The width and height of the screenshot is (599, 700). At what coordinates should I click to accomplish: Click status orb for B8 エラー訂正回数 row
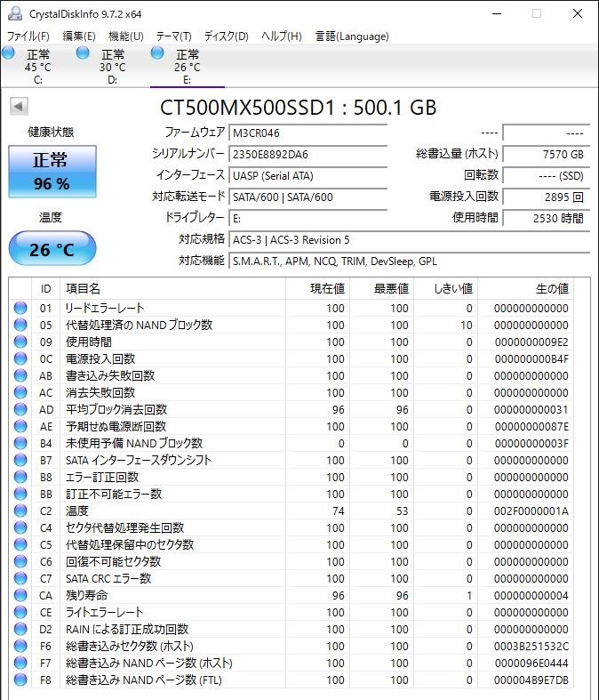pos(20,477)
